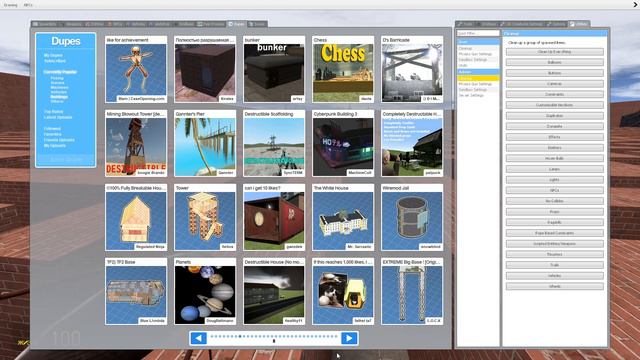Open 'Cyberpunk Building 3' dupe

[x=343, y=143]
